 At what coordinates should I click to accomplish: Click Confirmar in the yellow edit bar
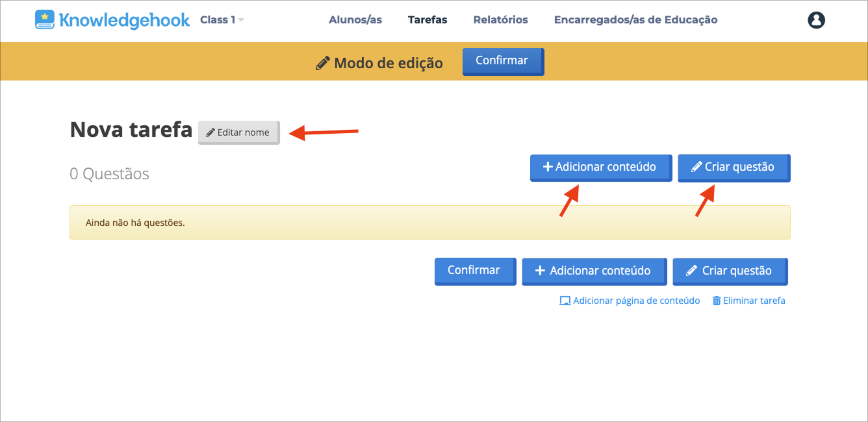tap(503, 61)
